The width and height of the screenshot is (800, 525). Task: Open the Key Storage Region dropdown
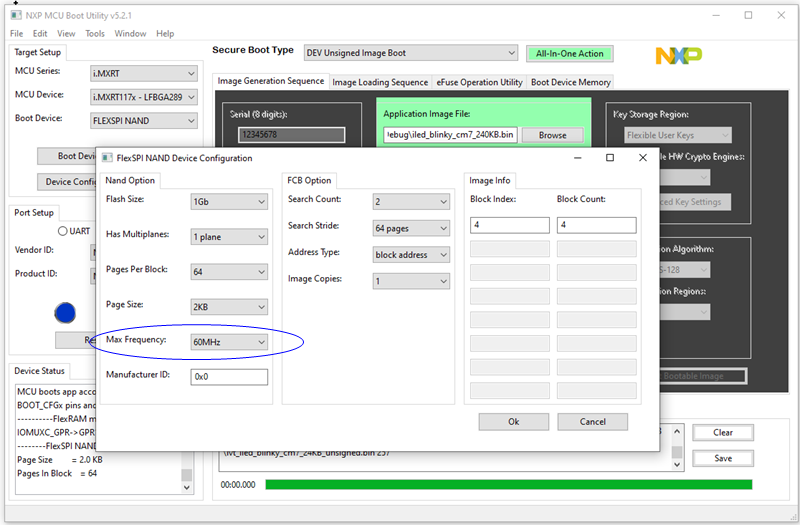coord(678,135)
